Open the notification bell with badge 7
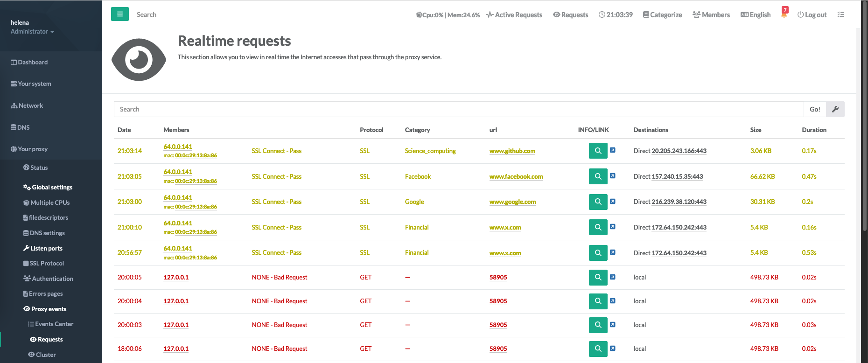Image resolution: width=868 pixels, height=363 pixels. (784, 14)
